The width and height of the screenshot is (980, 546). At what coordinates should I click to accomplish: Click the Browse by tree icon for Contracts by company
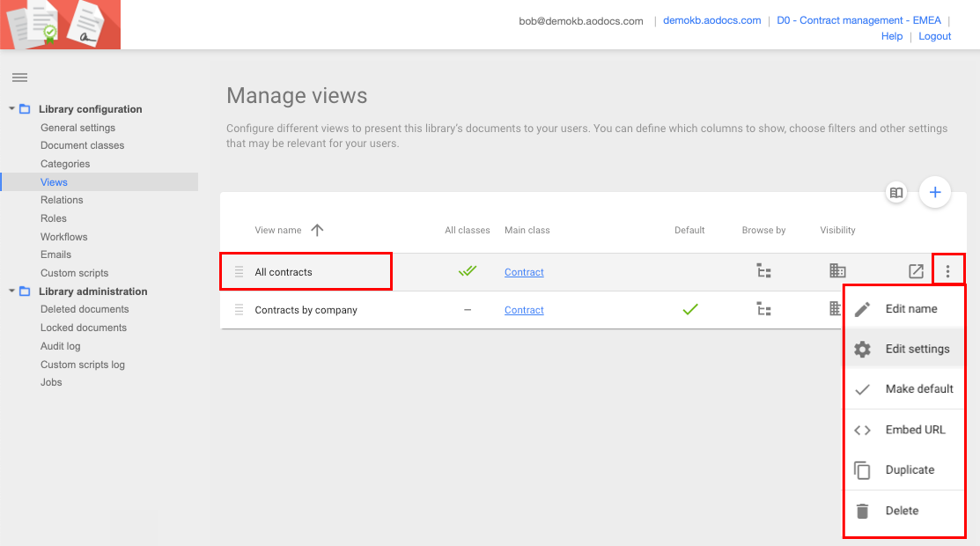point(763,310)
